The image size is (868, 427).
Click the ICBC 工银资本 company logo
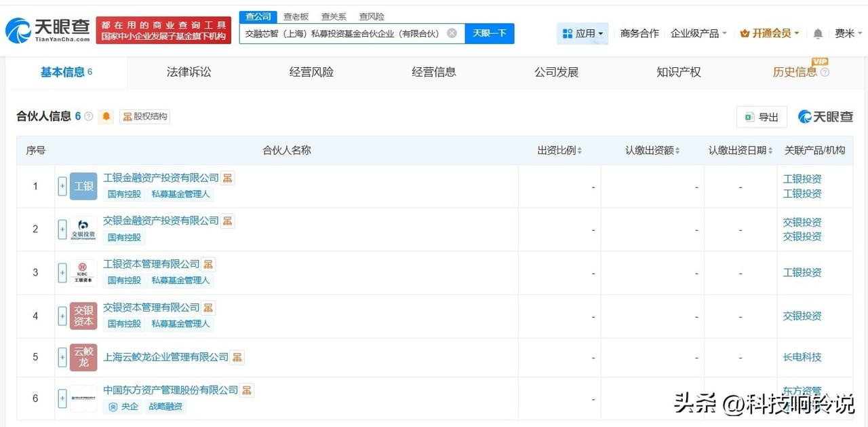pyautogui.click(x=83, y=273)
